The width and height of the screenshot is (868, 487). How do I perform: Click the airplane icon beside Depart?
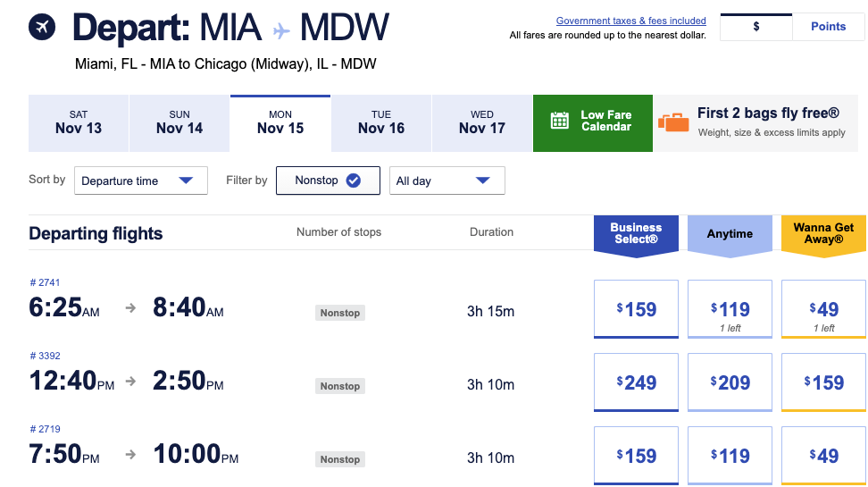click(42, 28)
